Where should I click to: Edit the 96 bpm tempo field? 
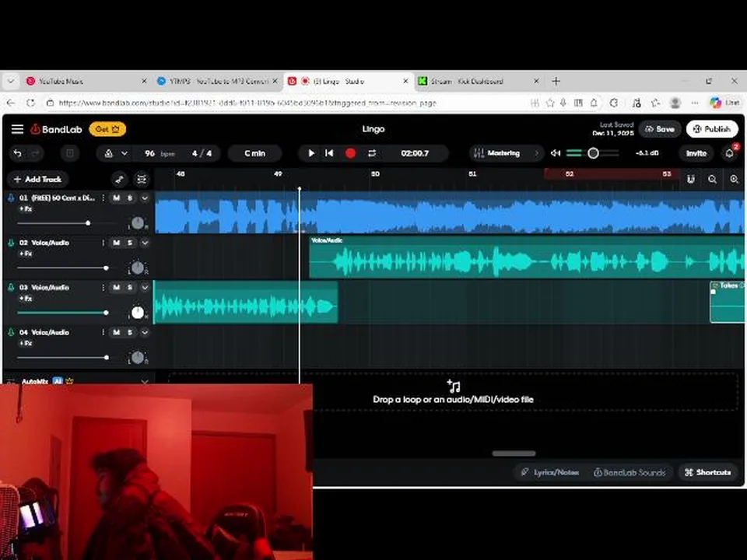[x=159, y=153]
